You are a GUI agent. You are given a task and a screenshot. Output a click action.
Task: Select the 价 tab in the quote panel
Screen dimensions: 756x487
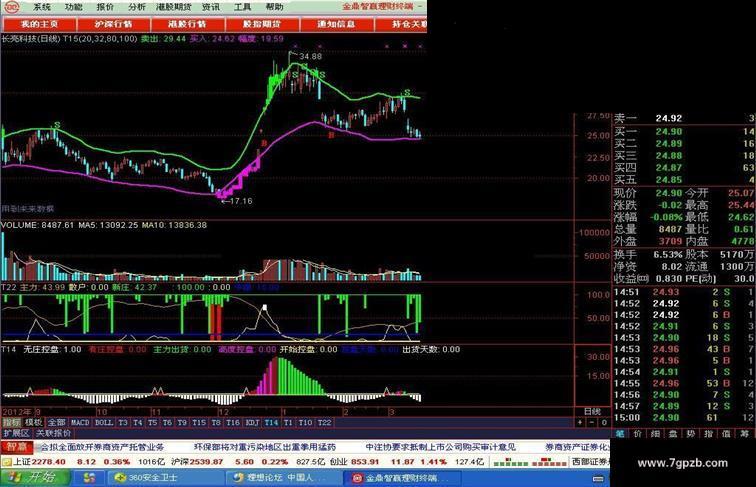638,433
